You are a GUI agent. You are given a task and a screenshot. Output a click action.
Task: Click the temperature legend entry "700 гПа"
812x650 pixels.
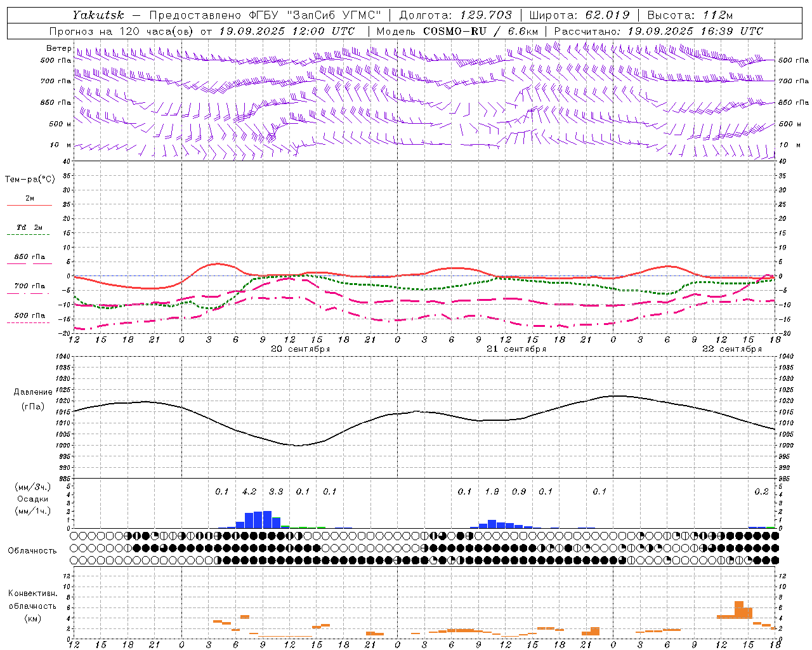click(x=29, y=286)
